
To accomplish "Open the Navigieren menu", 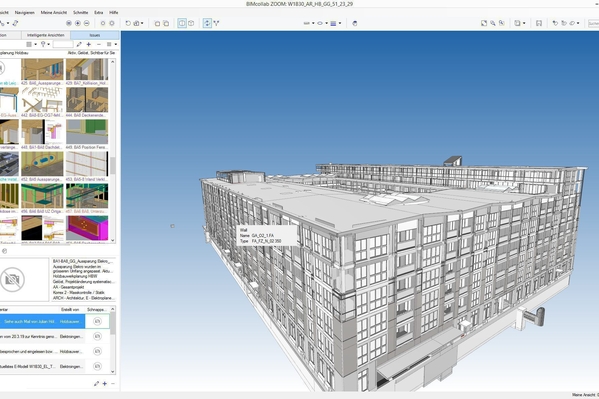I will pos(24,13).
